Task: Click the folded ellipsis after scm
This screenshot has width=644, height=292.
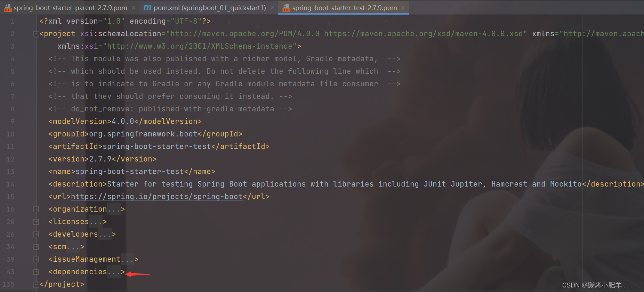Action: [73, 247]
